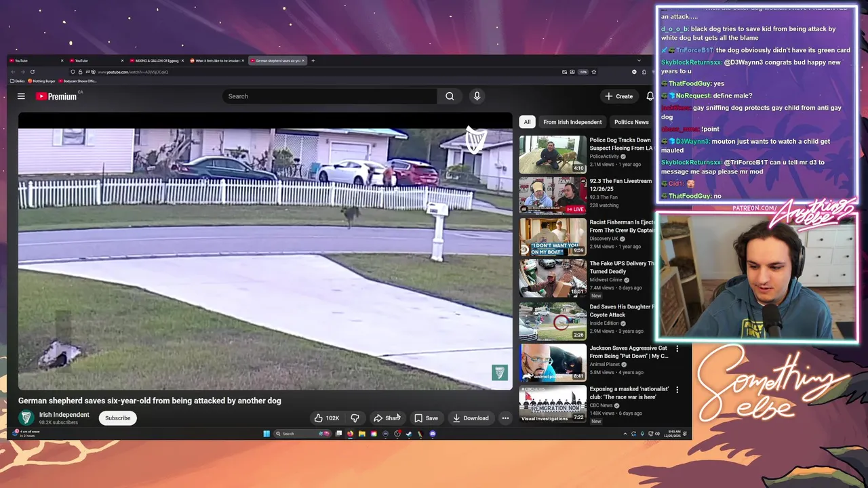Reload the page with the refresh button

32,72
